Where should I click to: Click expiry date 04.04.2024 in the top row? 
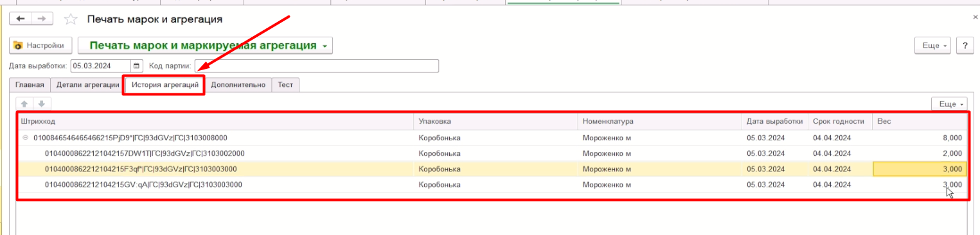click(832, 138)
